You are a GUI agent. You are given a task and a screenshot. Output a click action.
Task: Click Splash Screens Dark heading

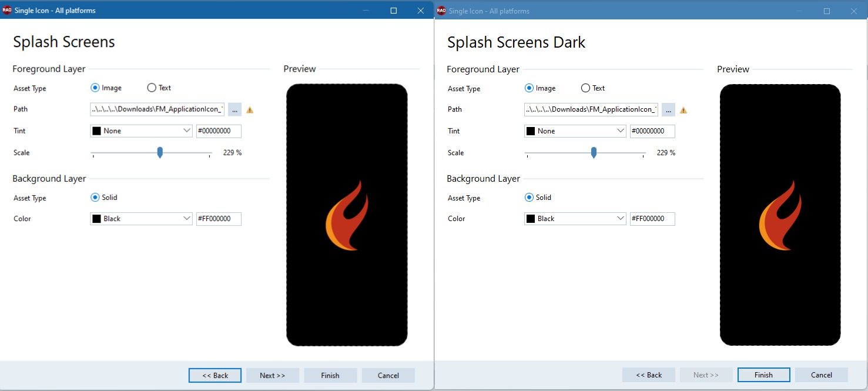click(517, 42)
